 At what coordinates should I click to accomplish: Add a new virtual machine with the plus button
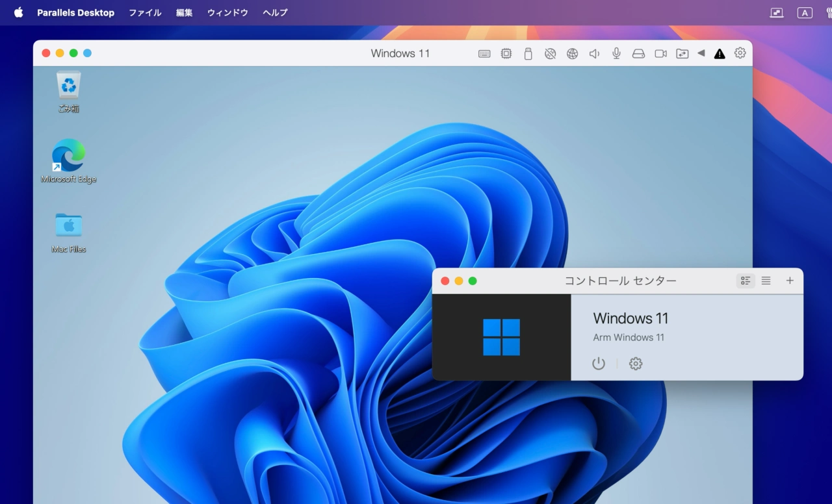(789, 281)
